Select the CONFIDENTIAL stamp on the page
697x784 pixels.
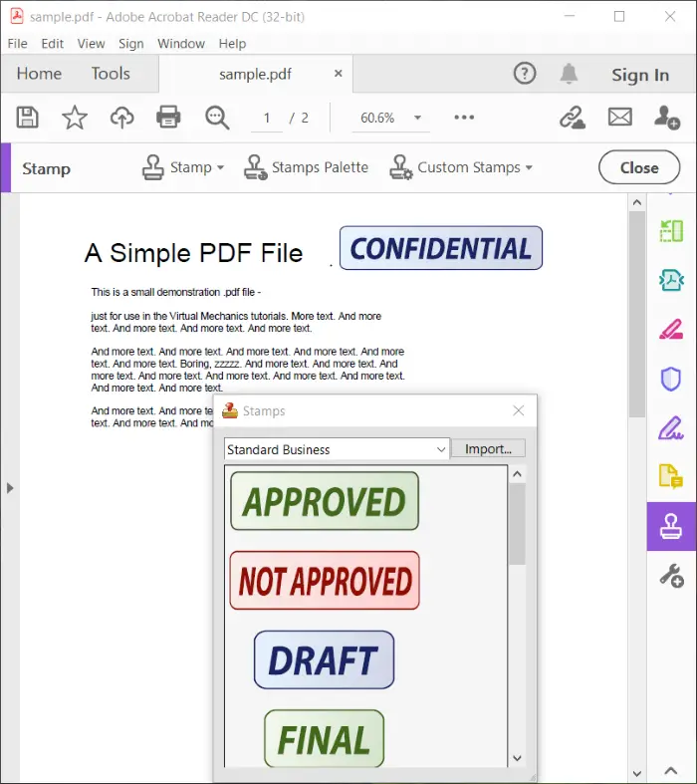441,248
